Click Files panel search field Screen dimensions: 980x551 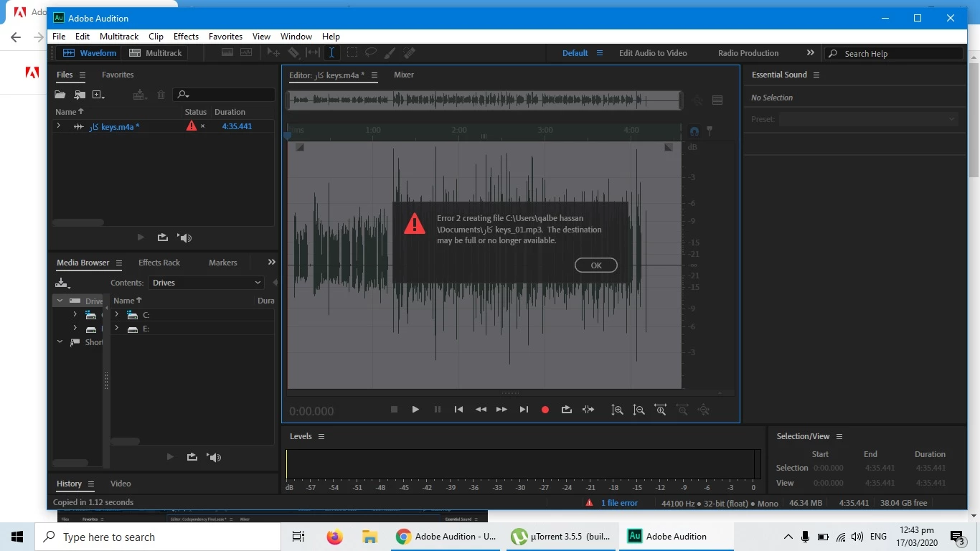[225, 95]
